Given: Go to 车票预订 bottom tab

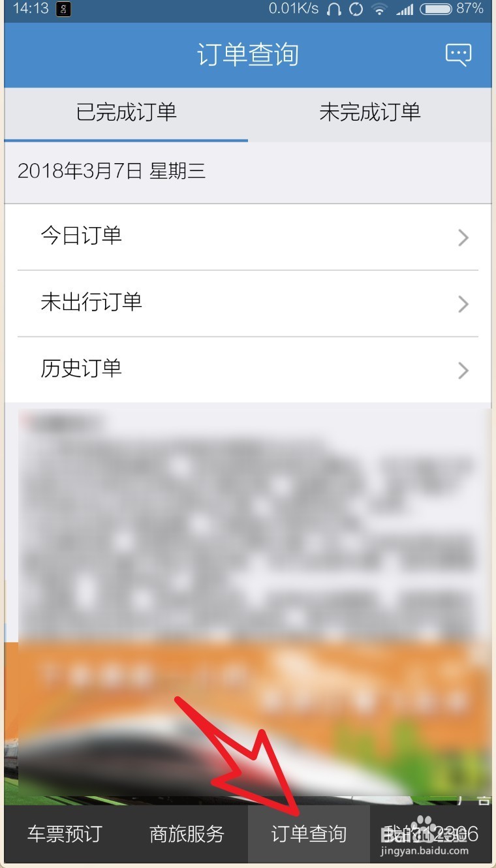Looking at the screenshot, I should coord(65,834).
